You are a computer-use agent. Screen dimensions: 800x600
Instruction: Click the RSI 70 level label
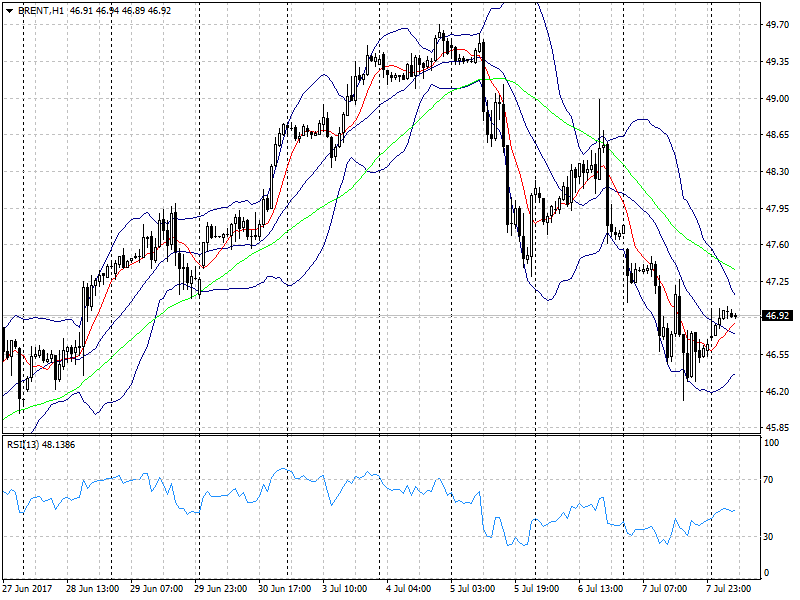pyautogui.click(x=771, y=481)
